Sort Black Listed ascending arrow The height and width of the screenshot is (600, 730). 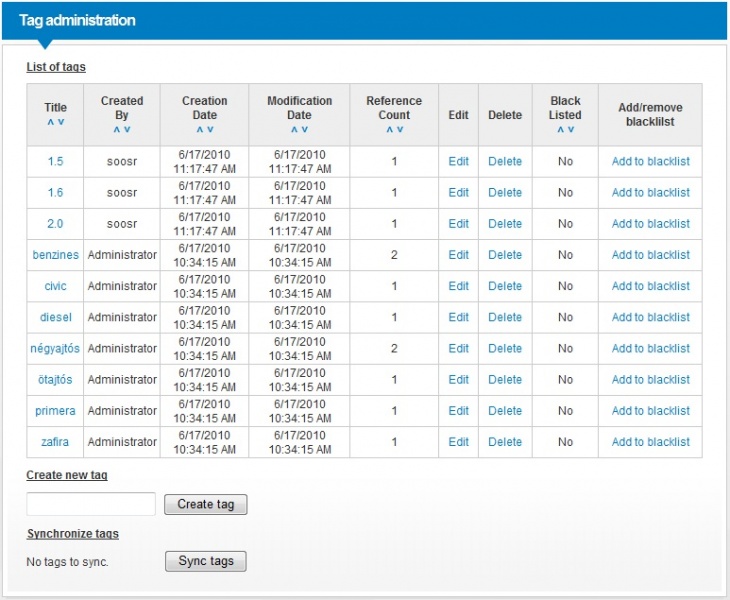click(x=561, y=130)
